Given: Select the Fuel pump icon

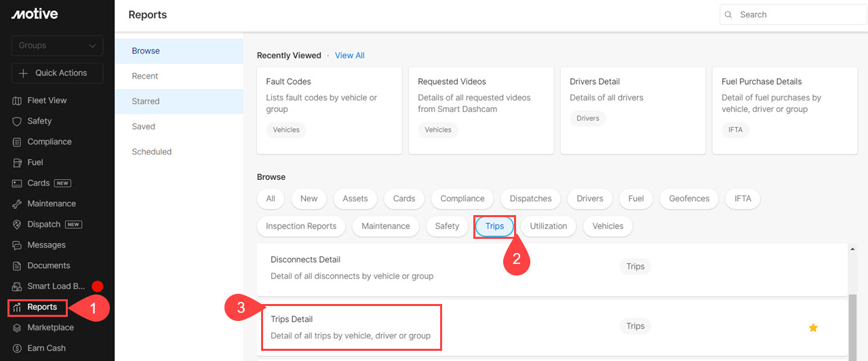Looking at the screenshot, I should click(x=18, y=163).
